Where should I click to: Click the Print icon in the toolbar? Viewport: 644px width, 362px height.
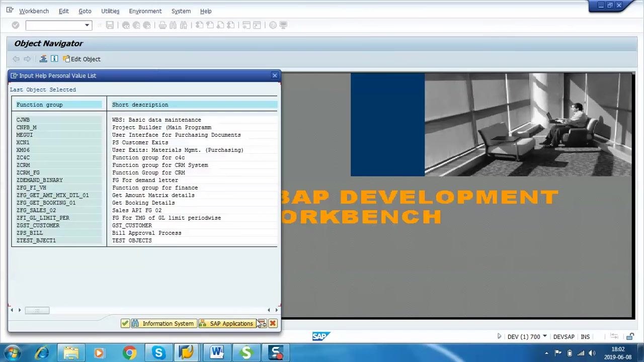(x=163, y=25)
